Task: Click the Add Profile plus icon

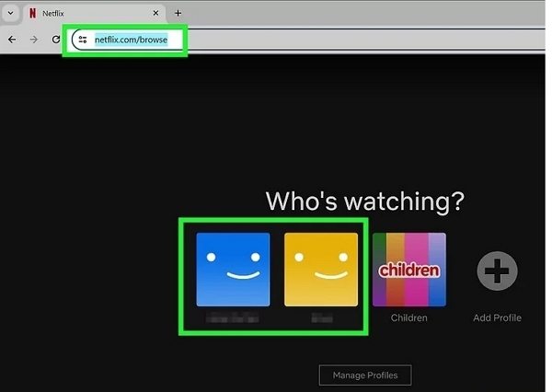Action: 497,271
